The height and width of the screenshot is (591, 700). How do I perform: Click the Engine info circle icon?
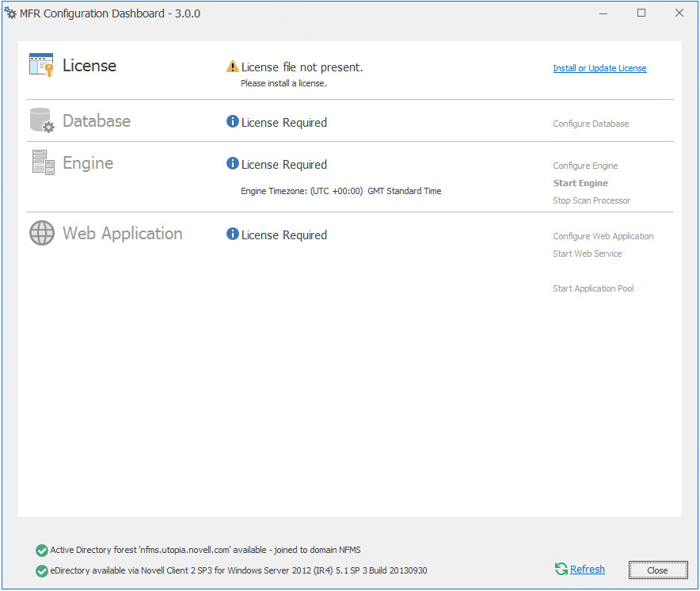pos(233,164)
